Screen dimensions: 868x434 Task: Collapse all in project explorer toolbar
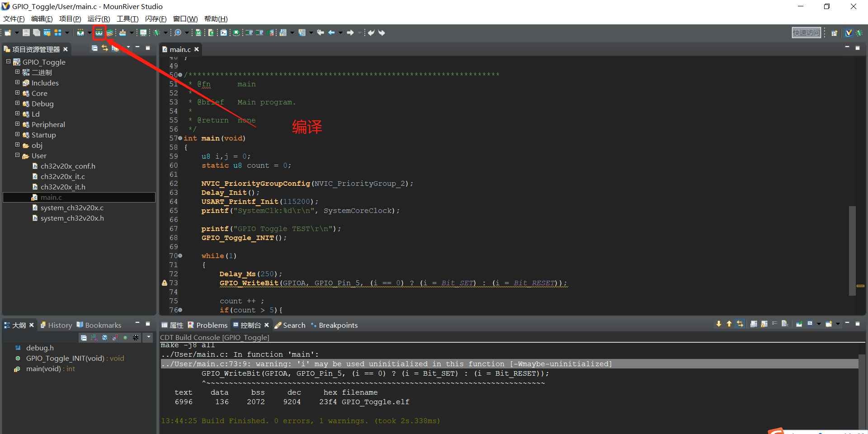[94, 48]
